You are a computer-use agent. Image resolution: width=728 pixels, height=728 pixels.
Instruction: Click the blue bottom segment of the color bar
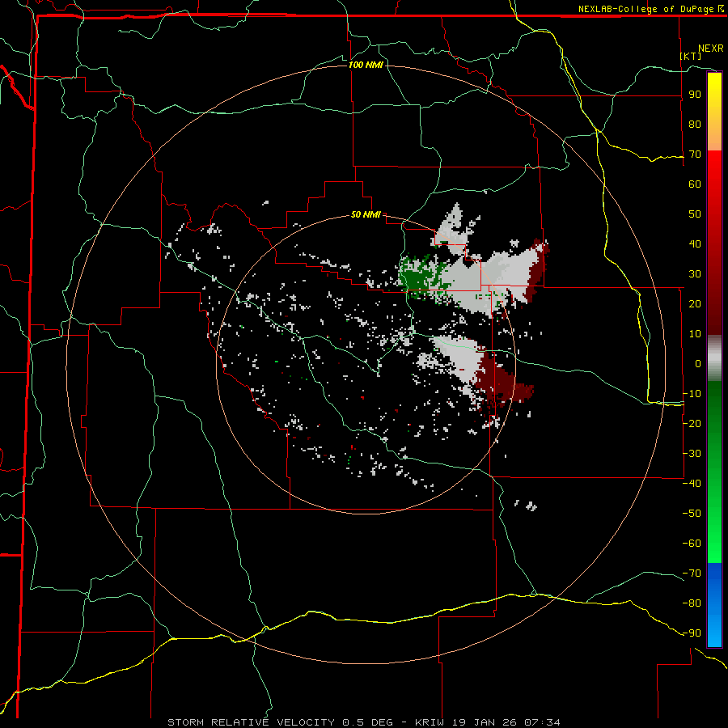coord(714,605)
